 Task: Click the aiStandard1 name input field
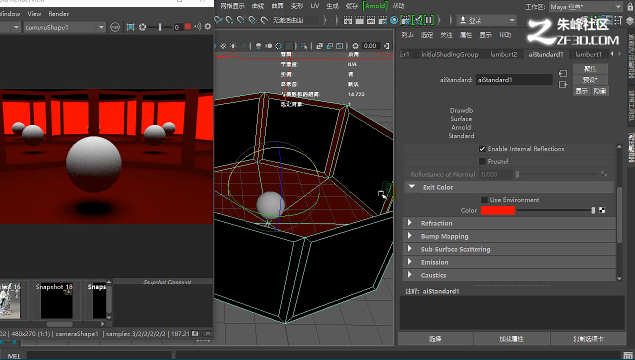pos(514,80)
